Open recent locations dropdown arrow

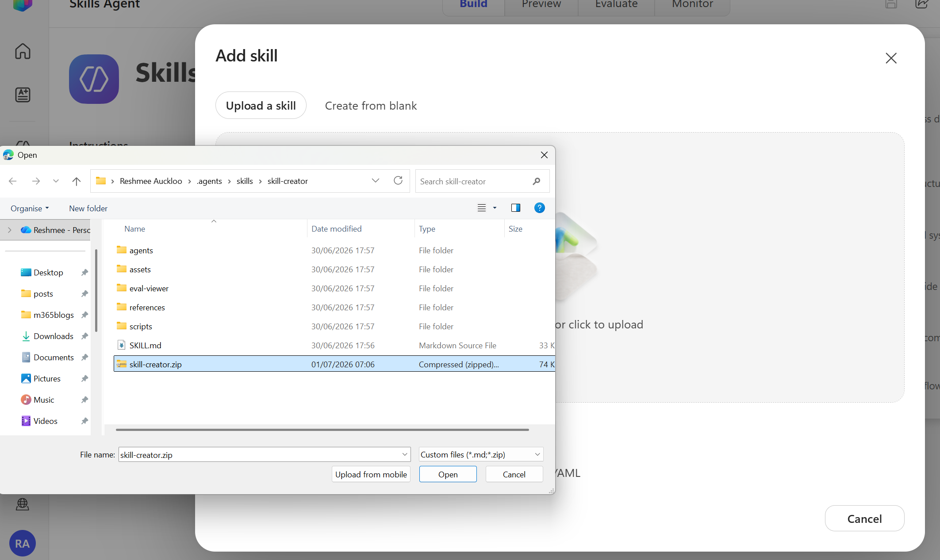(56, 181)
